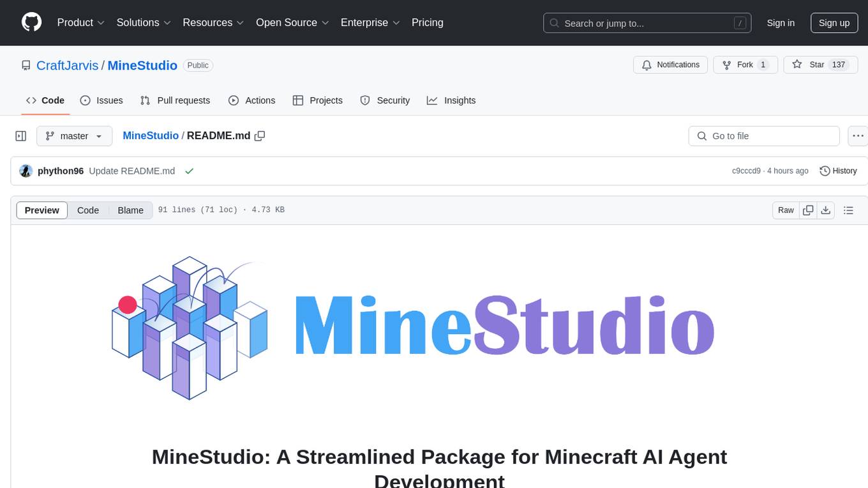The image size is (868, 488).
Task: Star the MineStudio repository
Action: pyautogui.click(x=820, y=65)
